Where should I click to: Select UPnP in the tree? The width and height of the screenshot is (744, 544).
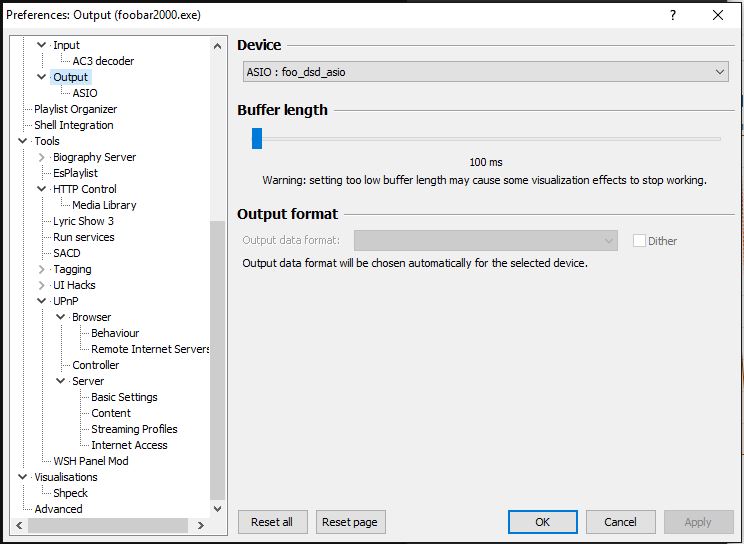[x=65, y=301]
